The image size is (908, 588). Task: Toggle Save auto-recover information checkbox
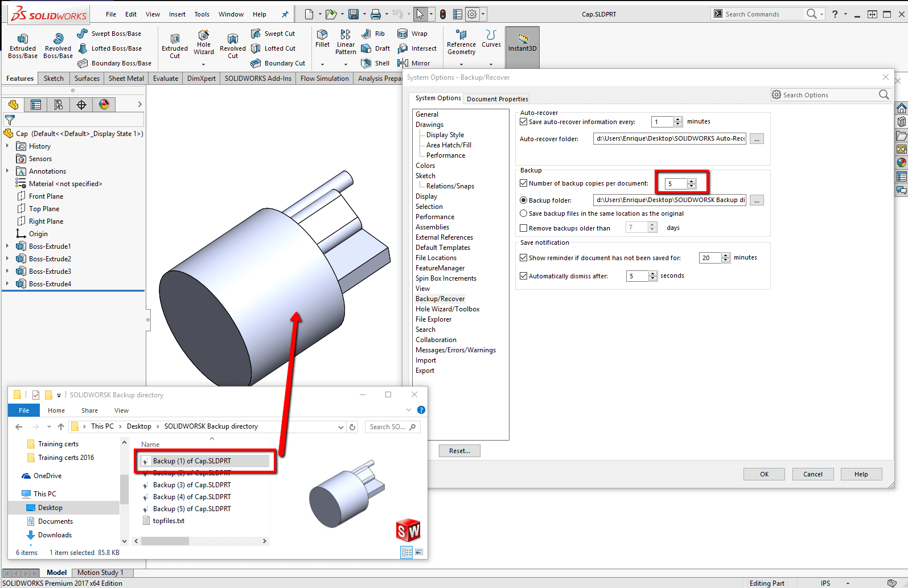coord(524,122)
